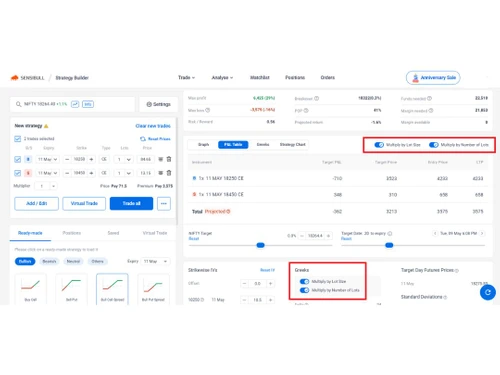Toggle the Buy (B) badge in the 18250 row
The width and height of the screenshot is (500, 375).
pos(28,159)
